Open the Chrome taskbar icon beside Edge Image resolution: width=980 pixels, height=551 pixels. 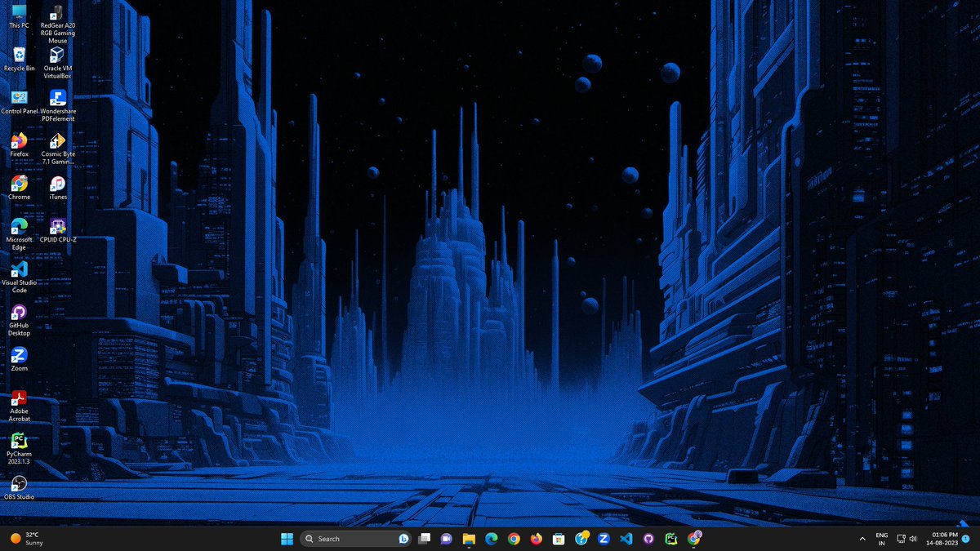[x=514, y=539]
